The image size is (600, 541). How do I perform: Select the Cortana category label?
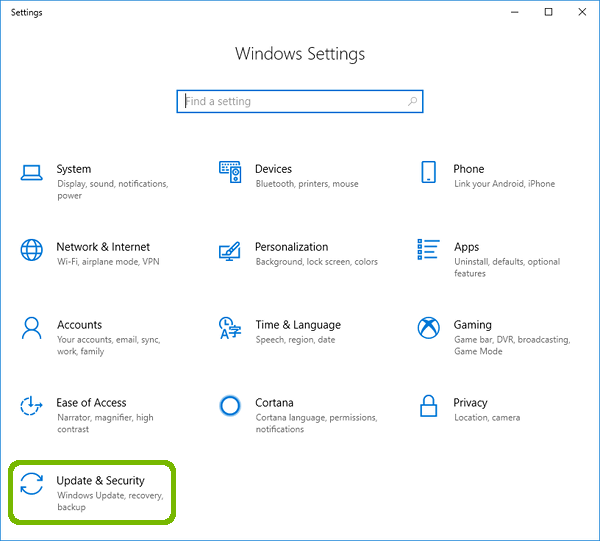click(274, 402)
